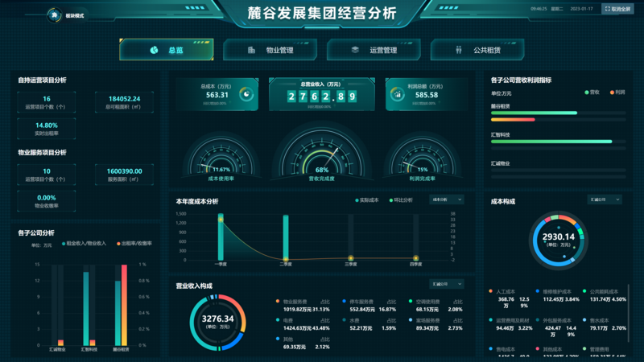Click the bar chart icon in 利润总额 card

pos(397,94)
